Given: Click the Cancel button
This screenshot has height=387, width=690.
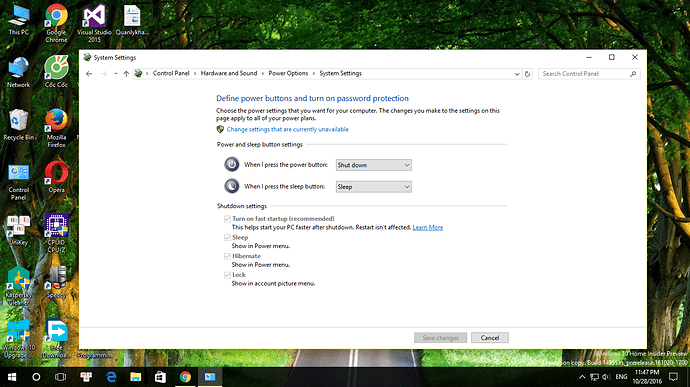Looking at the screenshot, I should [490, 338].
